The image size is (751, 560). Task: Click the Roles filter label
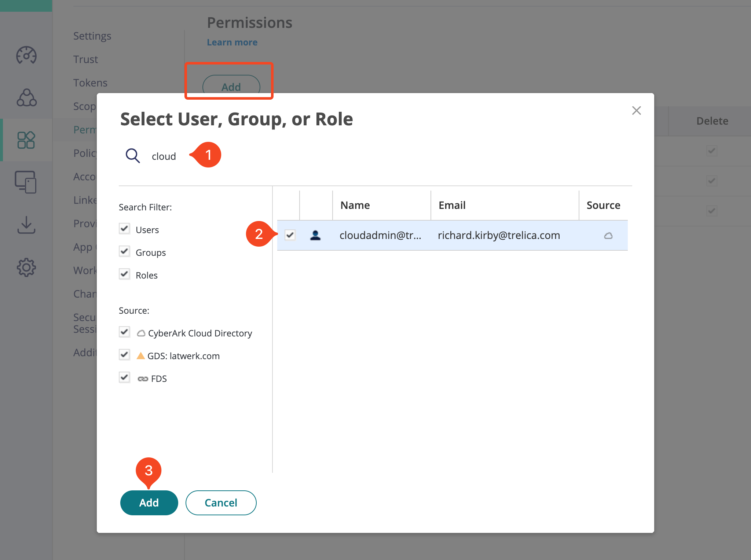147,275
